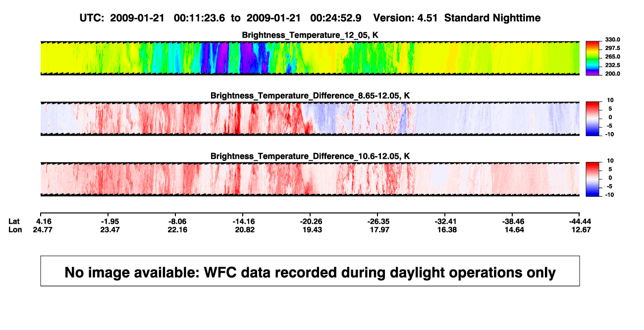Click the Brightness_Temperature_Difference_10.6-12.05, K title
The width and height of the screenshot is (644, 330).
[310, 156]
